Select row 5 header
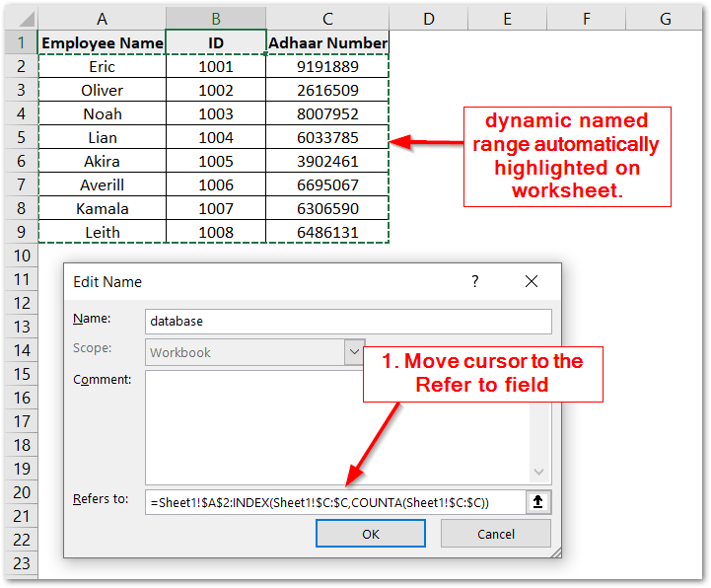Viewport: 711px width, 588px height. click(x=22, y=137)
